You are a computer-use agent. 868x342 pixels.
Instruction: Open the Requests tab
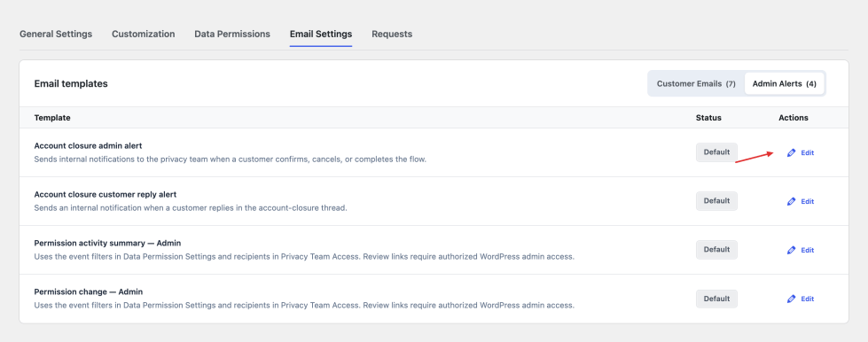pyautogui.click(x=392, y=34)
